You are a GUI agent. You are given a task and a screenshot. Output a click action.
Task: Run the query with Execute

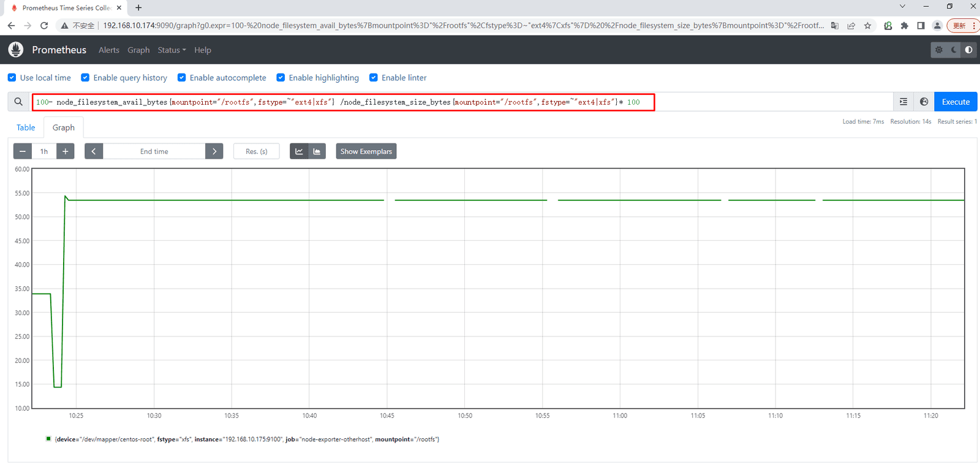coord(956,102)
